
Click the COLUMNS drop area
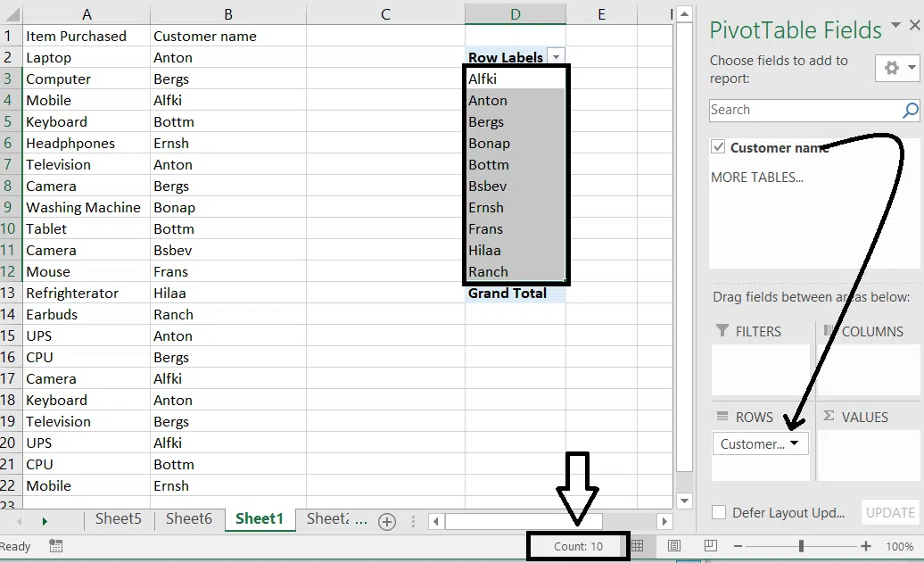click(x=869, y=370)
